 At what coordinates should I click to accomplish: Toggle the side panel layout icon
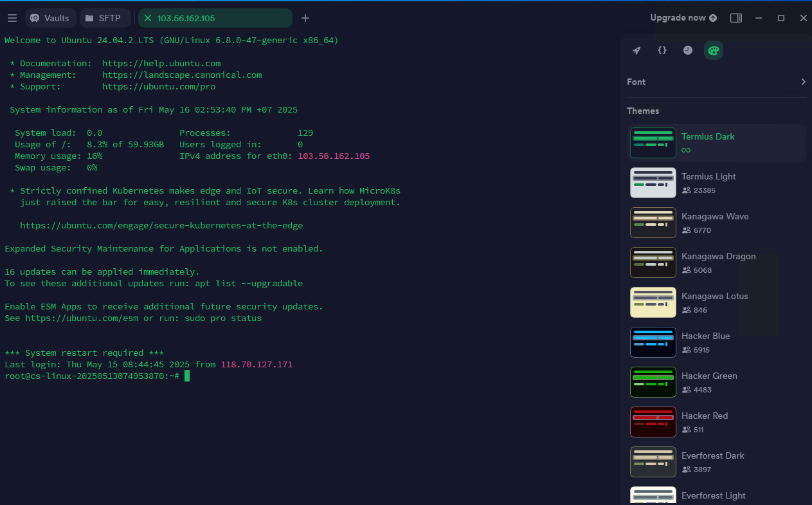(x=736, y=18)
